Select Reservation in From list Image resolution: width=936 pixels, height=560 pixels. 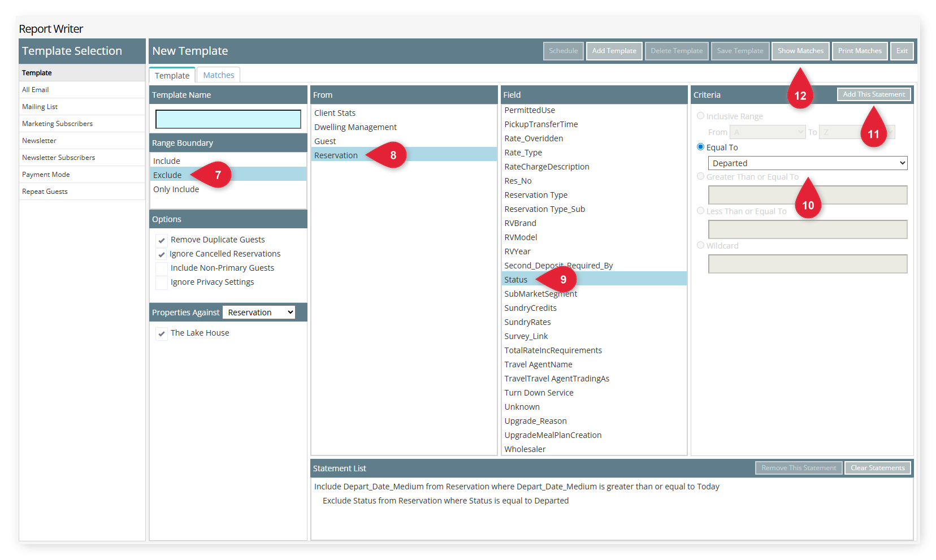point(404,155)
